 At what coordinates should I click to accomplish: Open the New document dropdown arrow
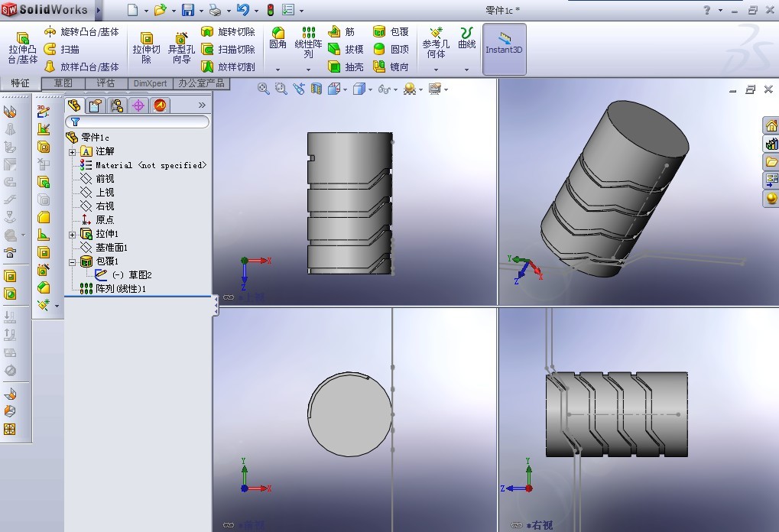(x=146, y=11)
